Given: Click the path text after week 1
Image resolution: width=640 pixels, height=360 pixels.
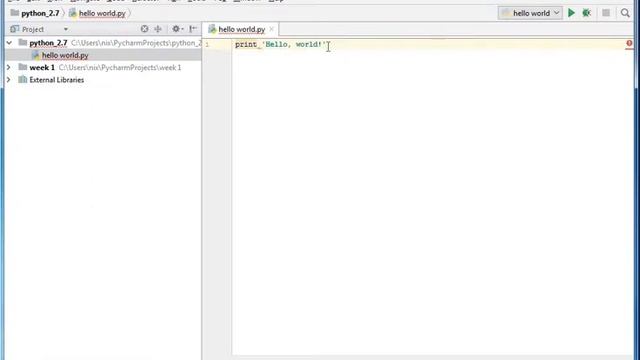Looking at the screenshot, I should click(x=120, y=68).
